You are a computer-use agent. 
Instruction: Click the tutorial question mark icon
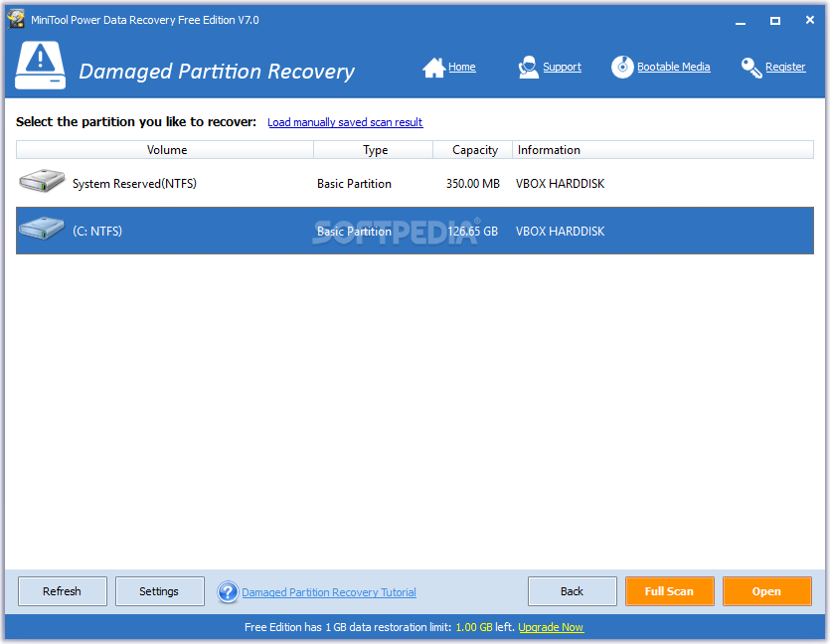coord(228,592)
